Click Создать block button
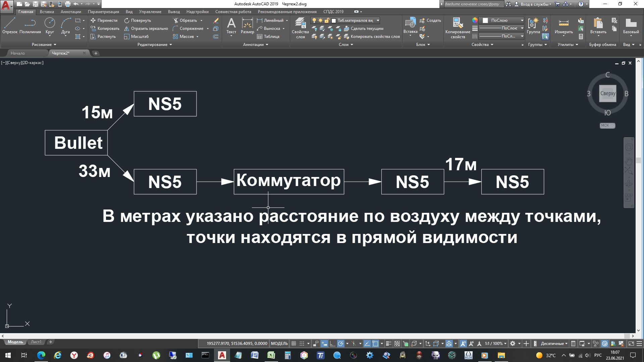 (430, 20)
